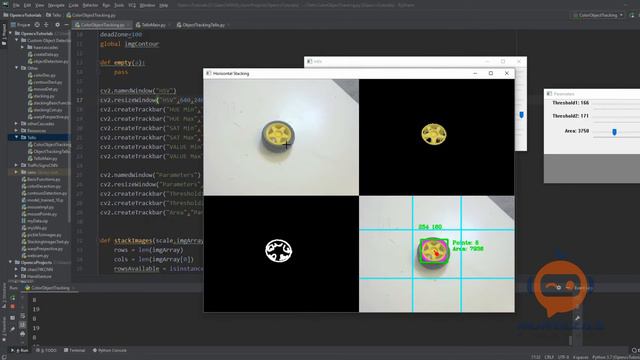640x360 pixels.
Task: Toggle soft-wrap icon in Run panel toolbar
Action: coord(22,316)
